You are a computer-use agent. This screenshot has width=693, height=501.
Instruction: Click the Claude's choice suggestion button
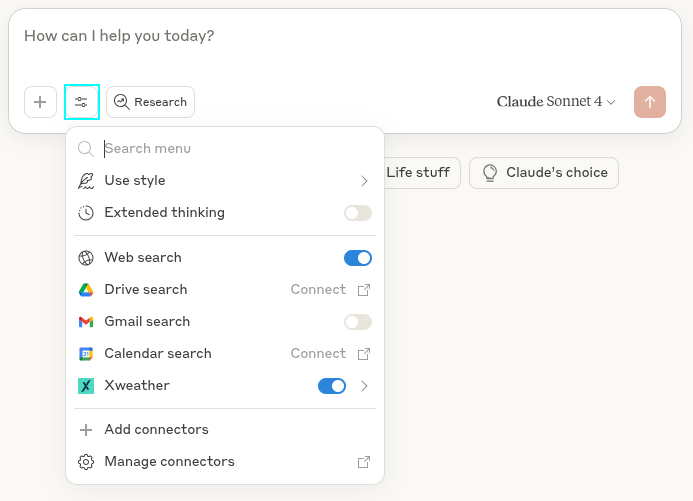(544, 173)
